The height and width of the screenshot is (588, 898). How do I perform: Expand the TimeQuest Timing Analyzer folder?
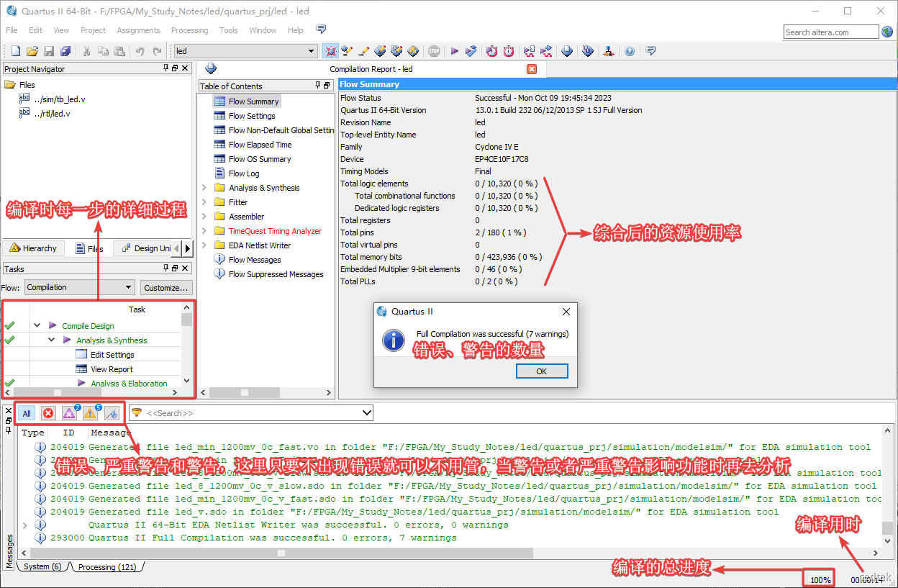coord(204,231)
